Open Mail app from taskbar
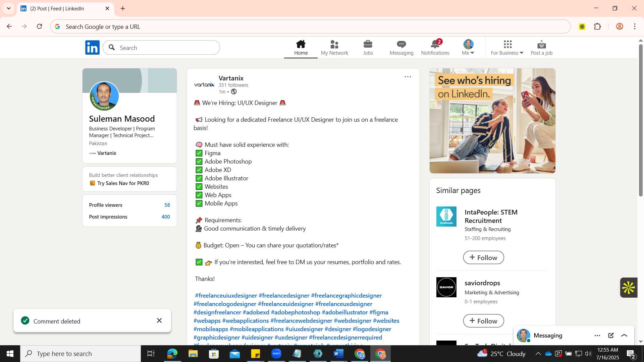The image size is (644, 362). tap(234, 354)
